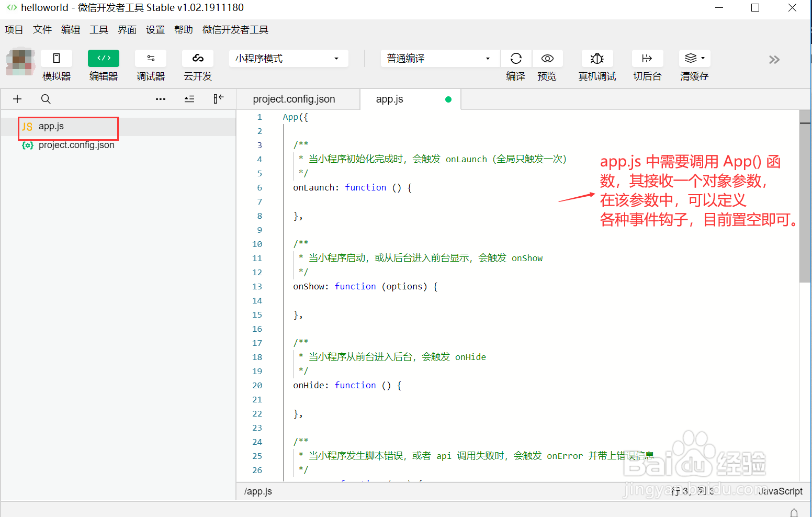Image resolution: width=812 pixels, height=517 pixels.
Task: Click the app logo in title bar
Action: coord(12,7)
